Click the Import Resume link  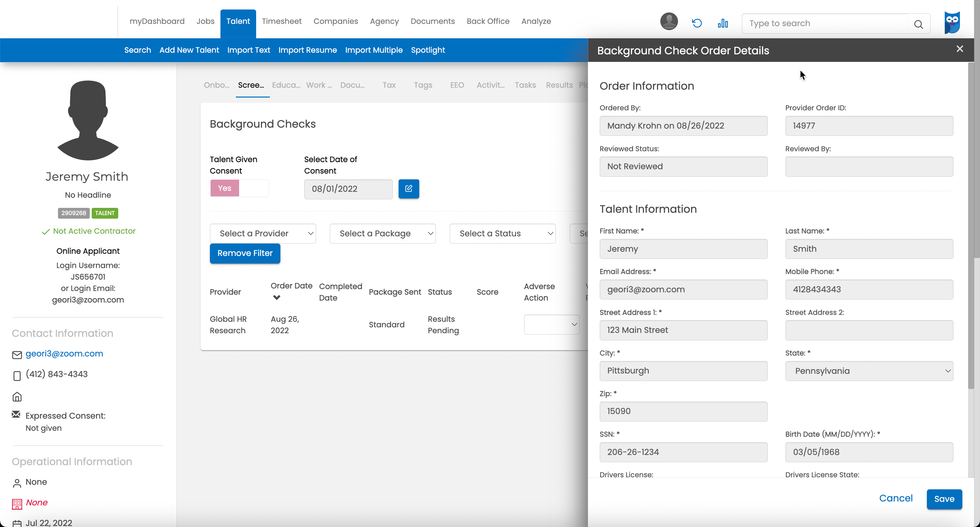pos(307,50)
